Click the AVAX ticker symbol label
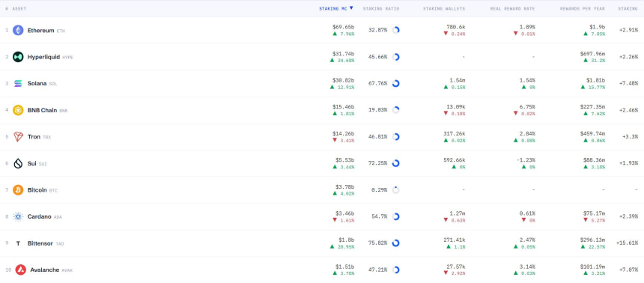Viewport: 644px width, 283px height. (x=67, y=270)
